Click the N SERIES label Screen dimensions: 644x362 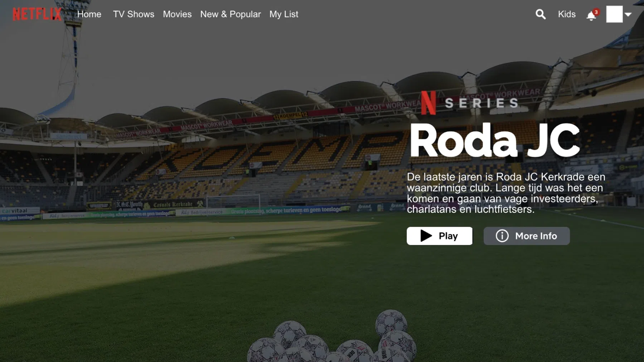point(470,103)
